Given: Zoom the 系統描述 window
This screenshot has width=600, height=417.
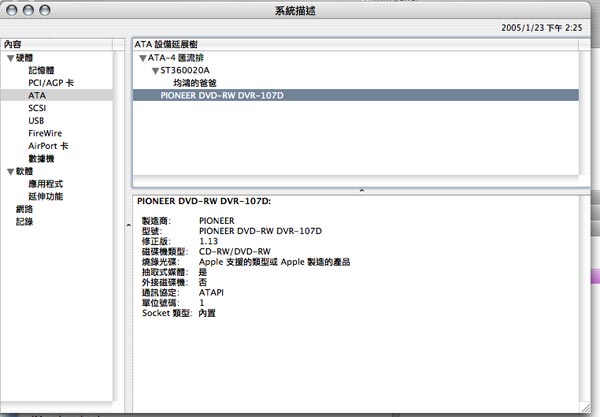Looking at the screenshot, I should 45,10.
